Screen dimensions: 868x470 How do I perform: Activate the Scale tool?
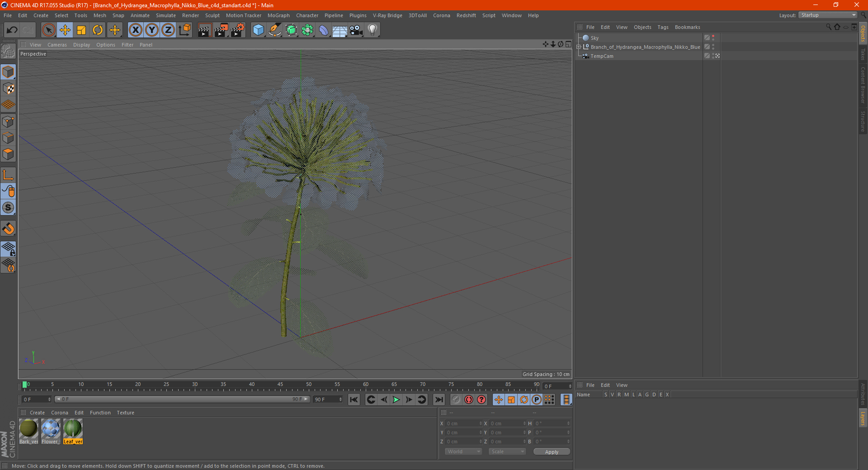pos(81,30)
